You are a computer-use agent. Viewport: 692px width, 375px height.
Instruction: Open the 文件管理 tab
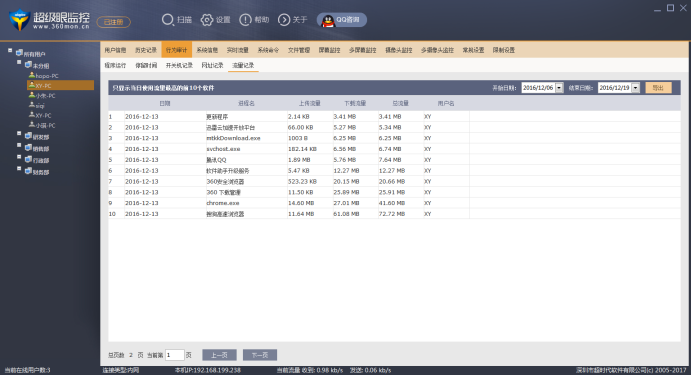pos(299,50)
